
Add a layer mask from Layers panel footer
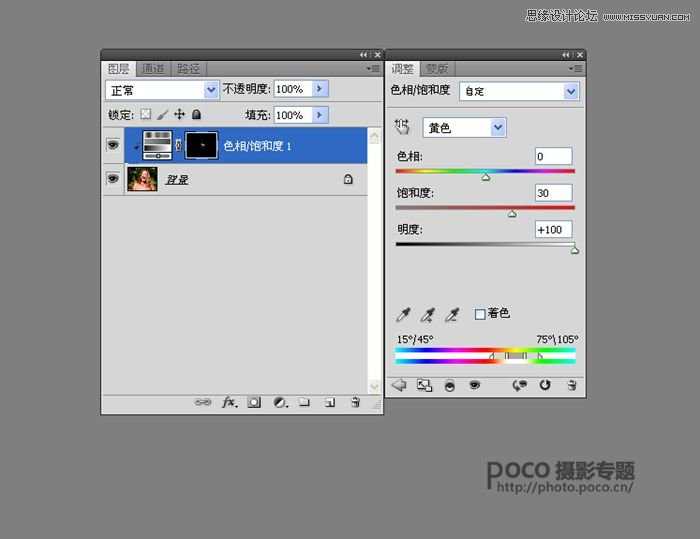[x=254, y=402]
